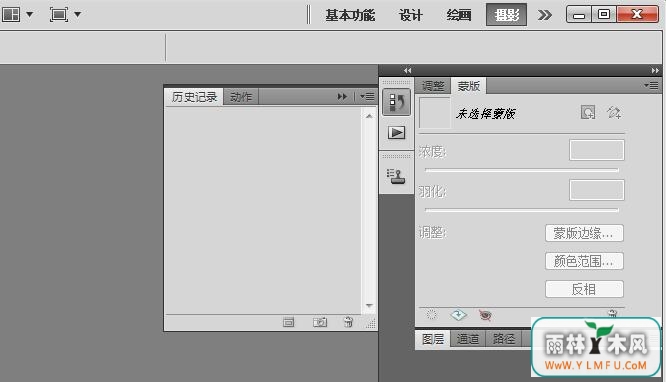Click the Apply Mask icon
Screen dimensions: 666x382
click(x=458, y=315)
